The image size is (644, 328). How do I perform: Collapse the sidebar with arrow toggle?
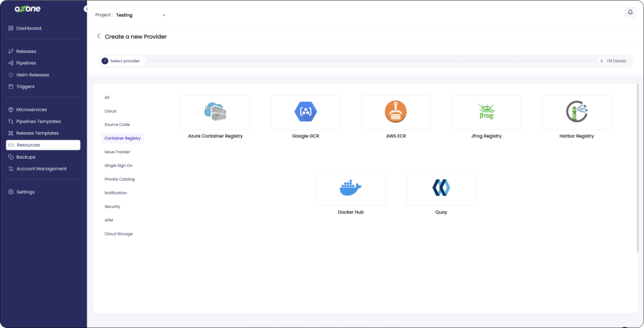(x=86, y=9)
